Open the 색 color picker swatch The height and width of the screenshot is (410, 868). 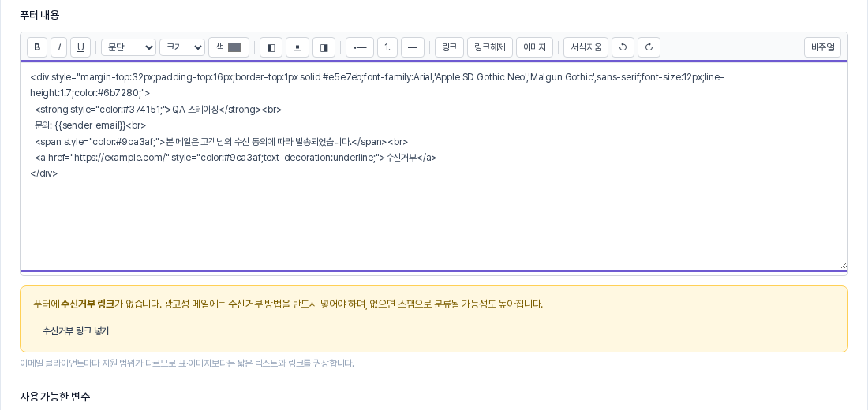pyautogui.click(x=229, y=47)
